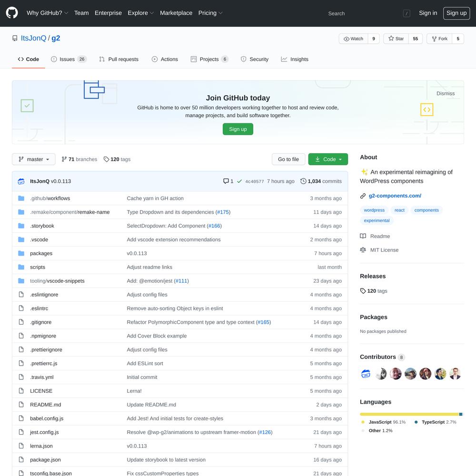Open first contributor avatar with blue glasses
The height and width of the screenshot is (476, 476).
(x=366, y=374)
